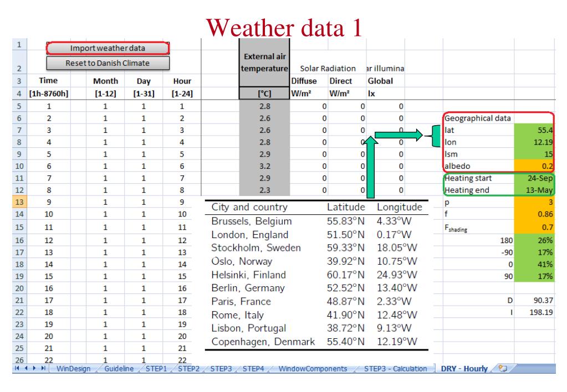Click the Day column header cell

144,81
